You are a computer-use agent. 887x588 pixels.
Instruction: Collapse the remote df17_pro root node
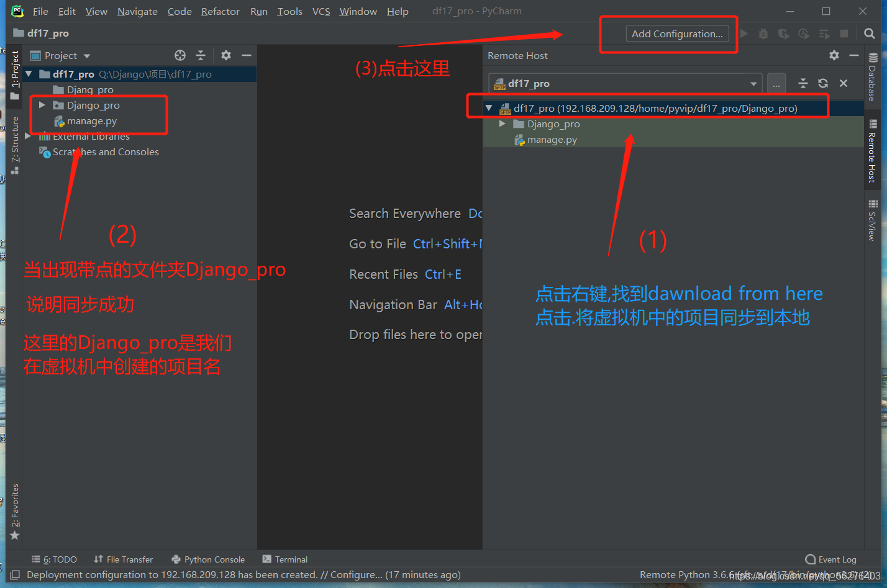pos(489,108)
